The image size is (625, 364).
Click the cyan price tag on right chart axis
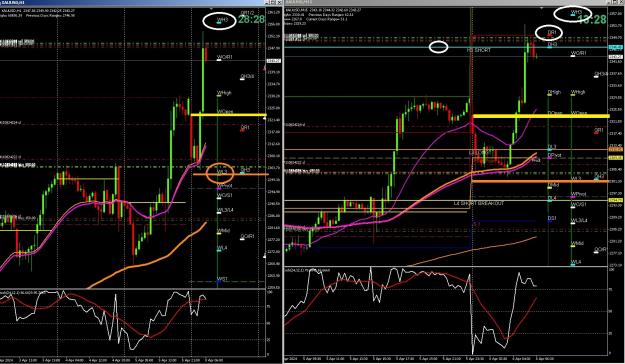[616, 47]
